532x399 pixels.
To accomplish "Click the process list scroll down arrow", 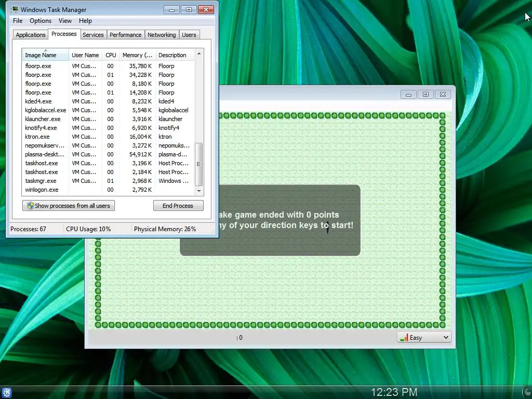I will point(199,191).
